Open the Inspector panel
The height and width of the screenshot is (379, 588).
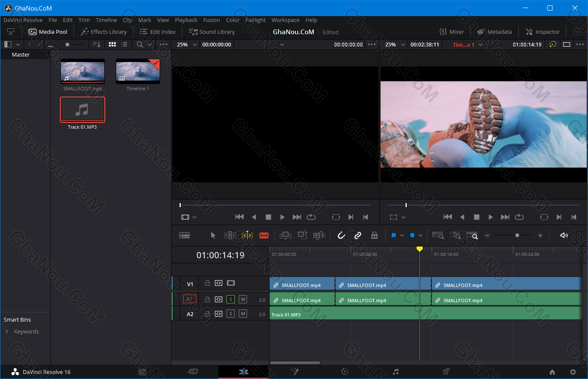click(542, 32)
